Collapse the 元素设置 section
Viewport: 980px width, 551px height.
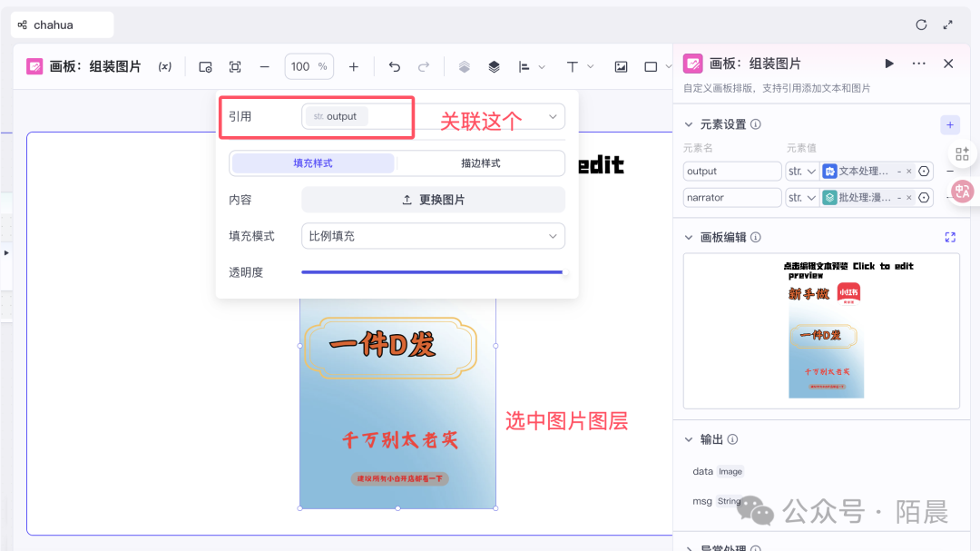689,124
